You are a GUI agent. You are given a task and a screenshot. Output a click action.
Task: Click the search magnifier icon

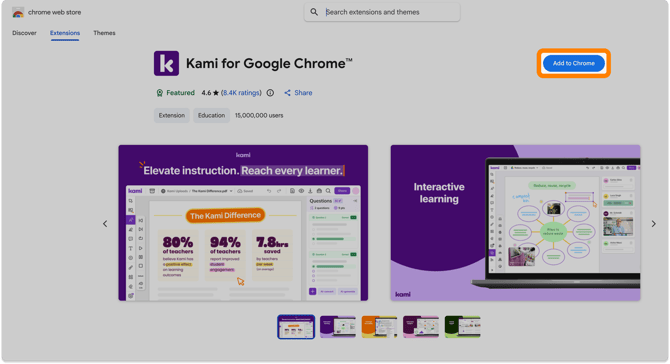(x=314, y=12)
